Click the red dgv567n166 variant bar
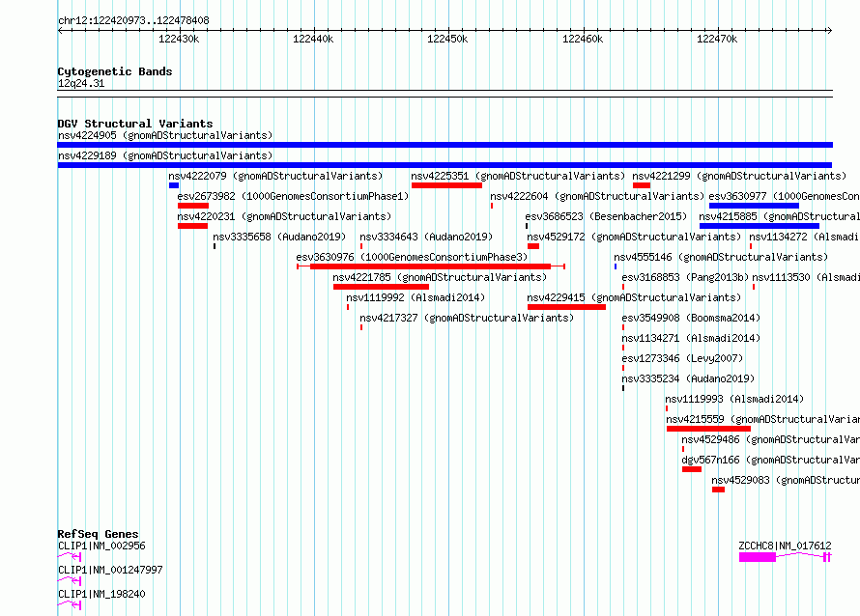 [x=692, y=469]
